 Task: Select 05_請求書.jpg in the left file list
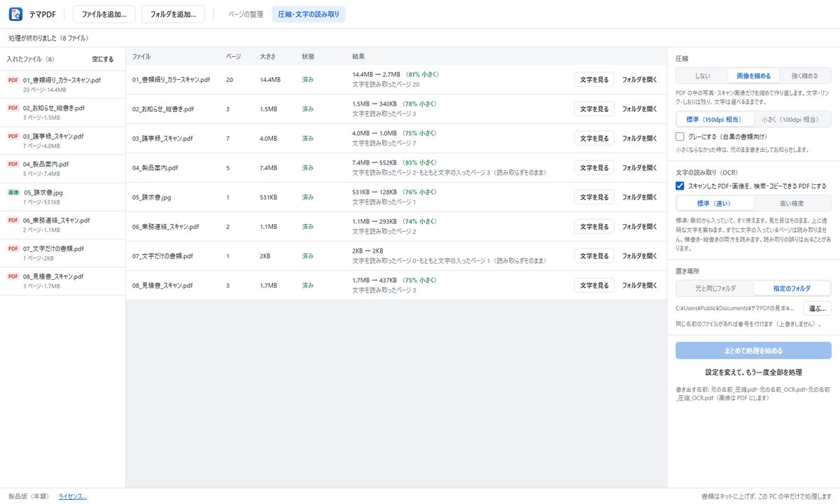click(63, 197)
